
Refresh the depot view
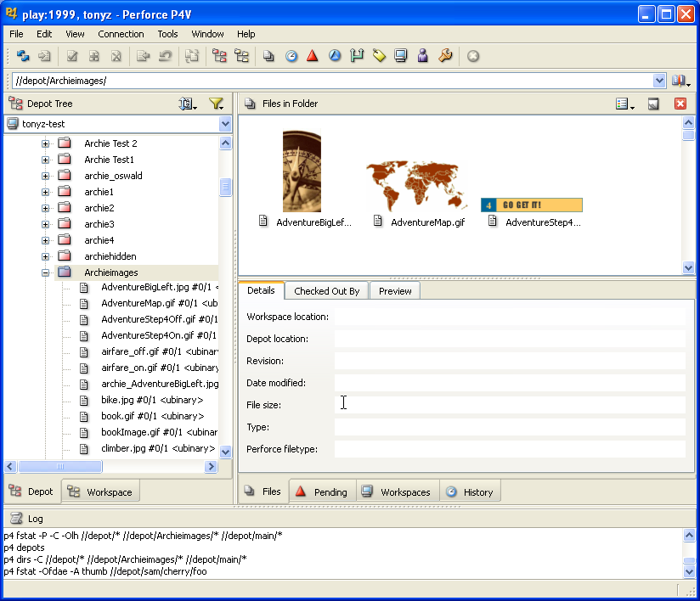(24, 56)
